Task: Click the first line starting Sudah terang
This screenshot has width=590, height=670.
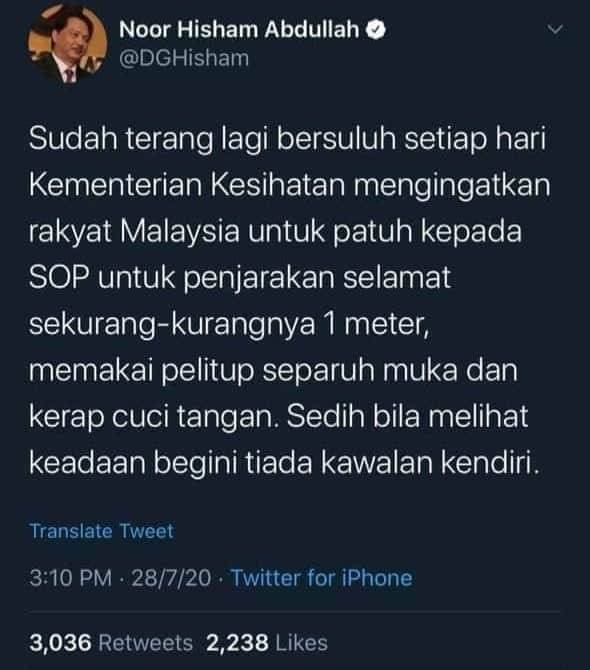Action: 288,139
